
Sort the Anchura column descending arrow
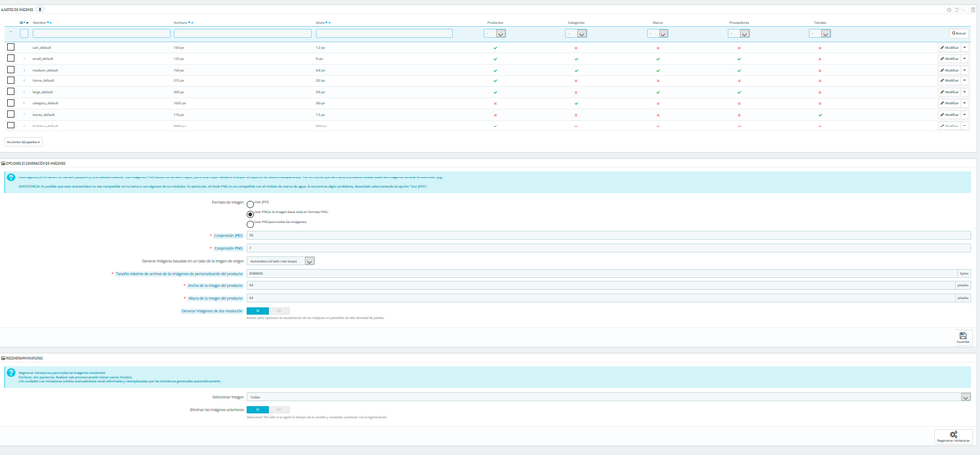click(189, 22)
